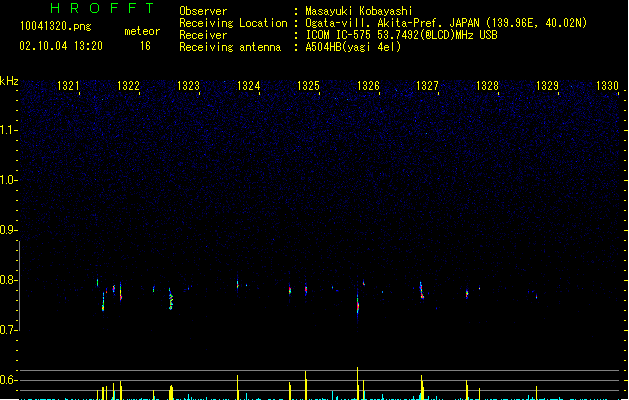
Task: Click the Receiver ICOM IC-575 line
Action: coord(402,35)
